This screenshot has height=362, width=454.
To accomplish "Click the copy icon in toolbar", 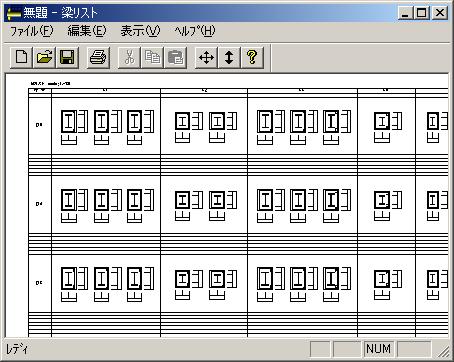I will pyautogui.click(x=152, y=58).
